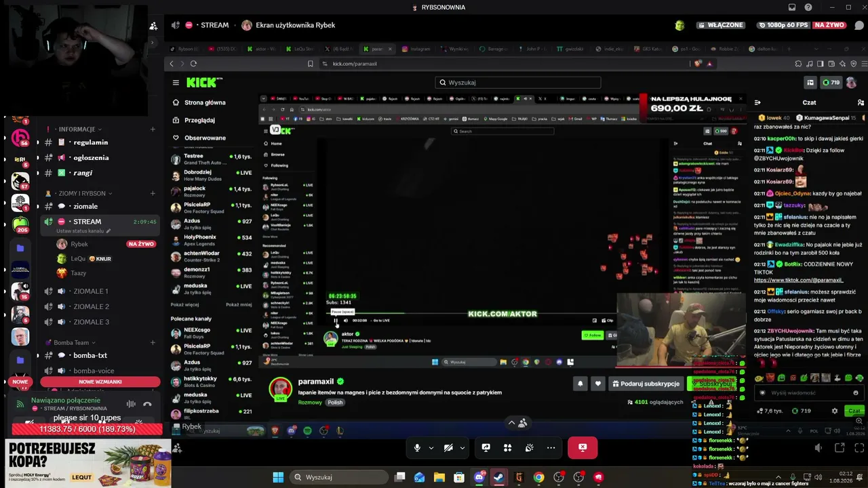Open the rangi channel
The image size is (868, 488).
point(83,174)
